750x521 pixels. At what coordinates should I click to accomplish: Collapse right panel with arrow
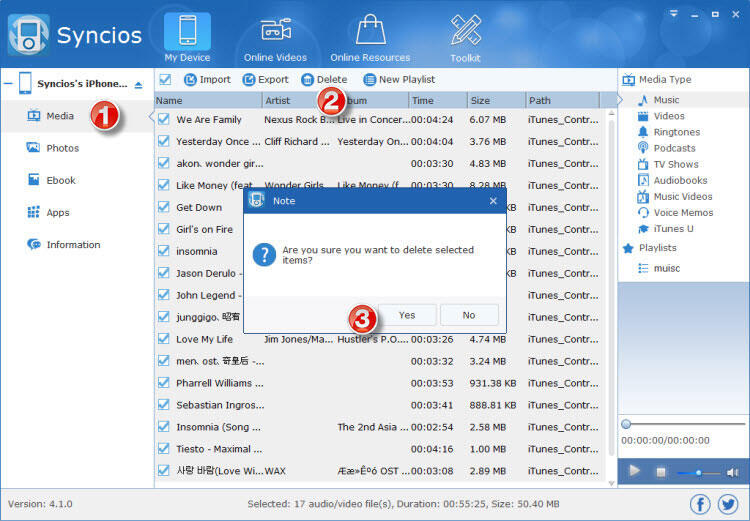click(620, 100)
